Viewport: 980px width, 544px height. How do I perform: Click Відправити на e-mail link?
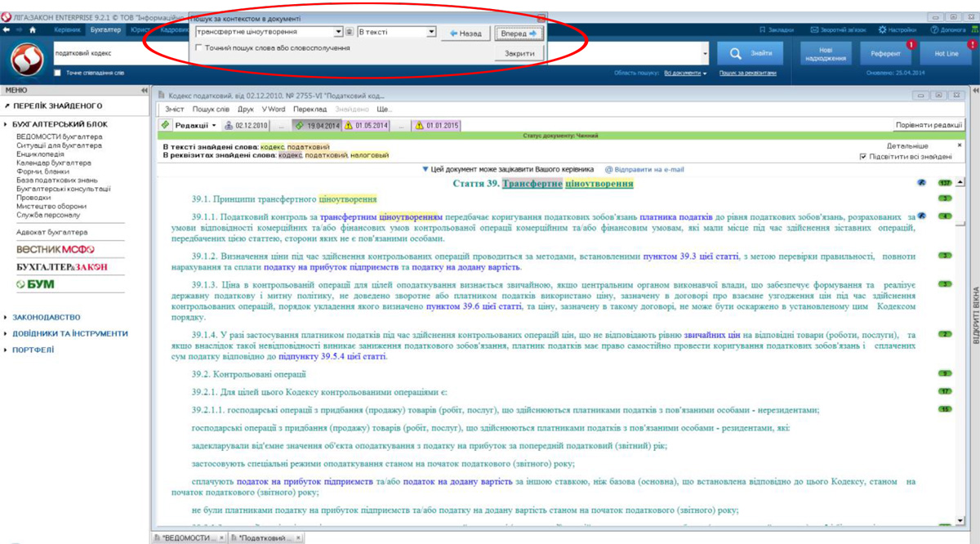pos(644,169)
